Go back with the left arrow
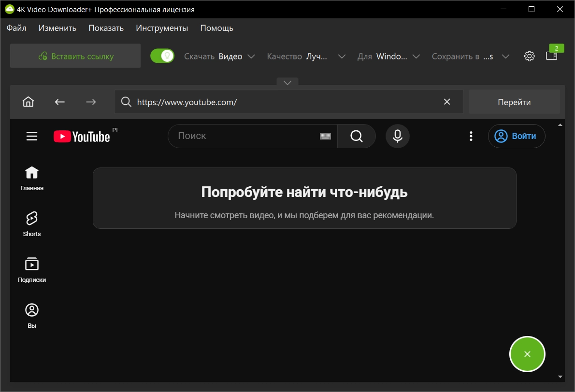Image resolution: width=575 pixels, height=392 pixels. coord(60,102)
